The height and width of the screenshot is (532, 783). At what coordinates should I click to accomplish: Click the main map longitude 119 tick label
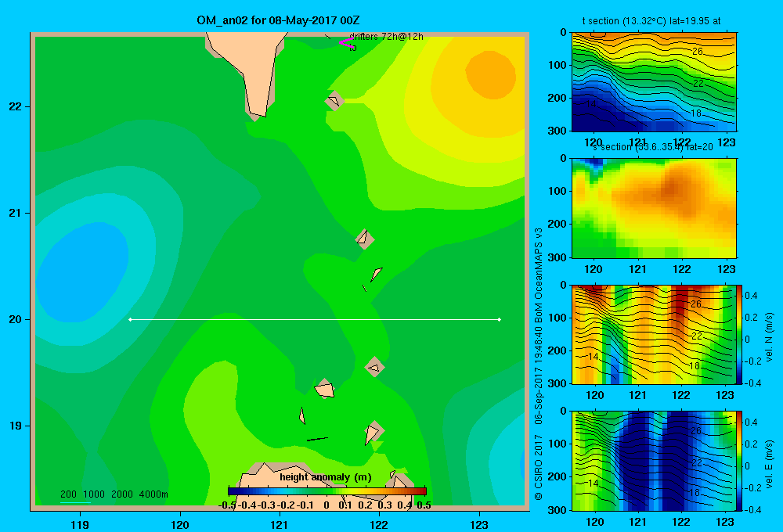[x=80, y=524]
